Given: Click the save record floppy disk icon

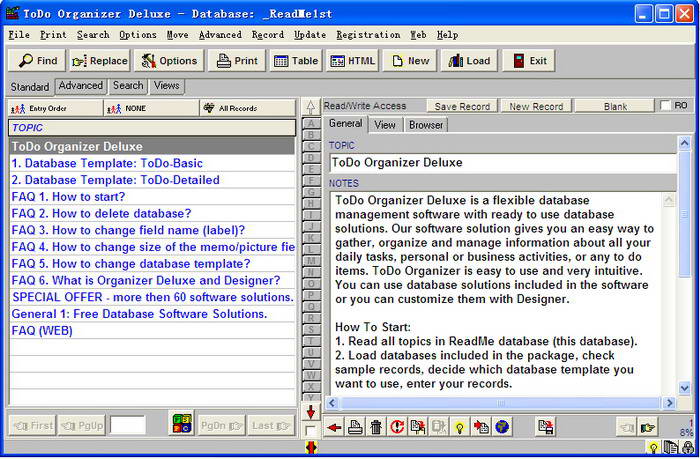Looking at the screenshot, I should [x=545, y=427].
